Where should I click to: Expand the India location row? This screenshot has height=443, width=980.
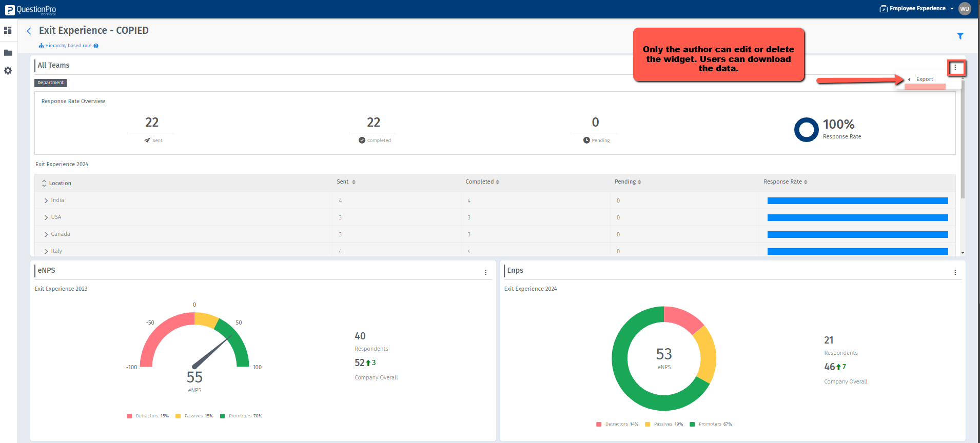46,200
